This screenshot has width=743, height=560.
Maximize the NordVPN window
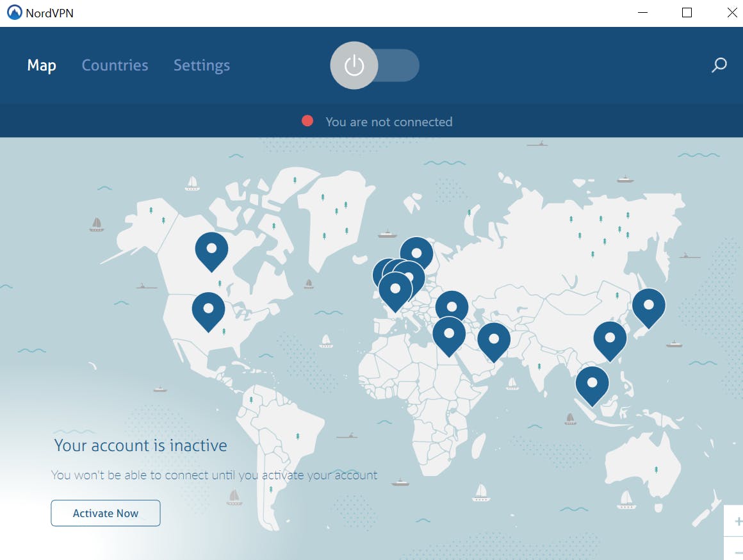click(x=687, y=13)
